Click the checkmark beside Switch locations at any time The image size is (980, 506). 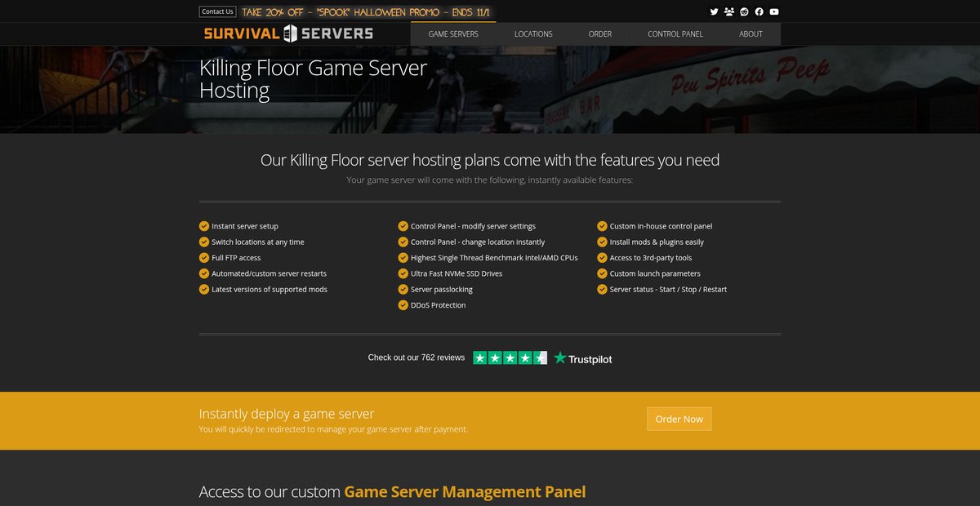pos(204,242)
